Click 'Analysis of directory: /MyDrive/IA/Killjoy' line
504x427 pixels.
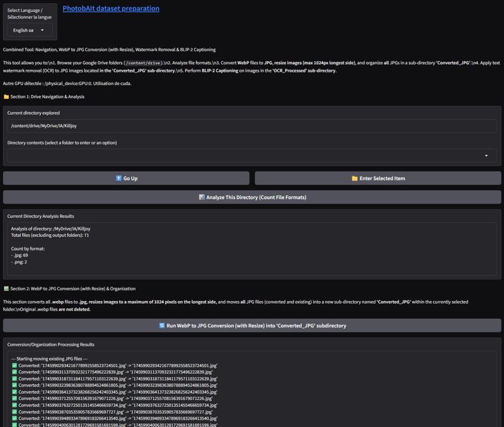click(x=50, y=229)
